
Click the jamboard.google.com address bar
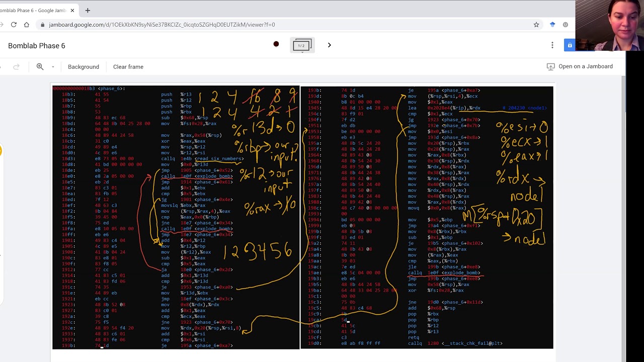click(x=282, y=25)
